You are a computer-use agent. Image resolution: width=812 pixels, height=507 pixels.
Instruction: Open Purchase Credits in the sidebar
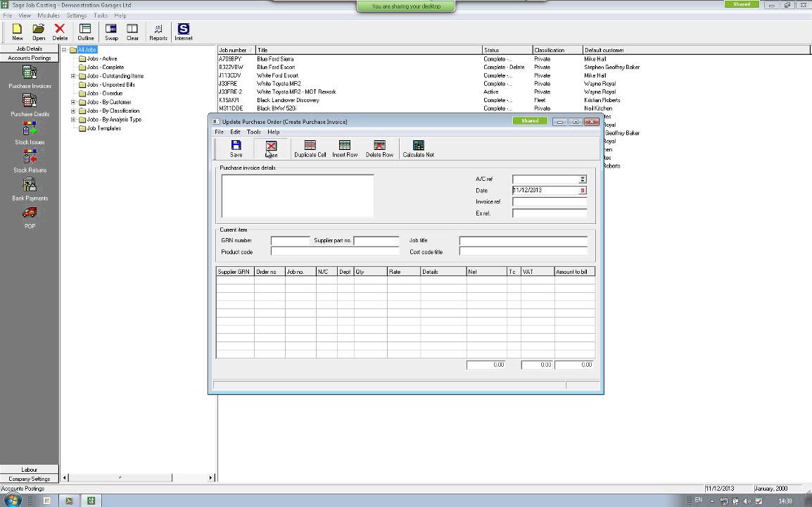pyautogui.click(x=30, y=105)
